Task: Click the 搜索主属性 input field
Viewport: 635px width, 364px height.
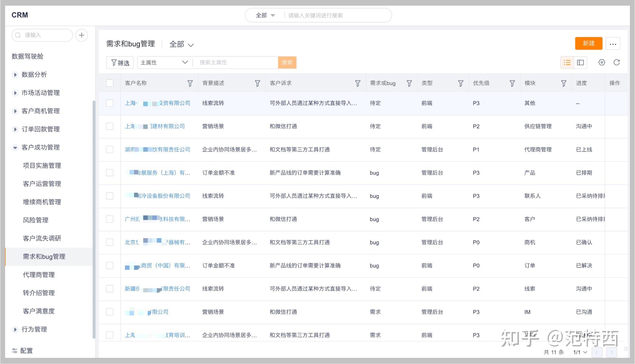Action: point(235,62)
